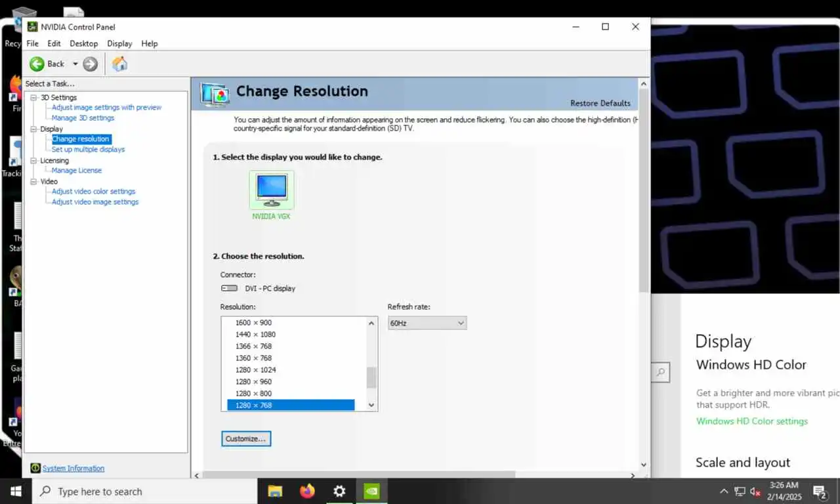Open the Home icon in toolbar
The height and width of the screenshot is (504, 840).
(x=119, y=64)
